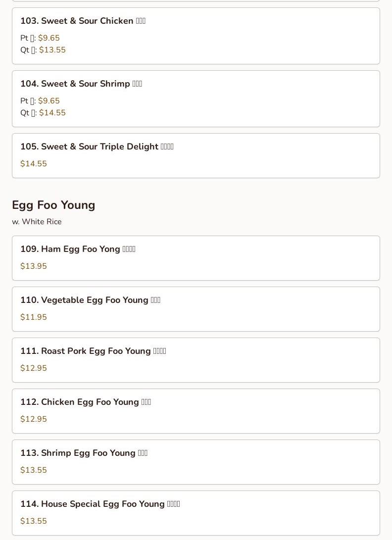This screenshot has height=540, width=392.
Task: Pick the Qt $14.55 Sweet & Sour Shrimp price
Action: (x=52, y=113)
